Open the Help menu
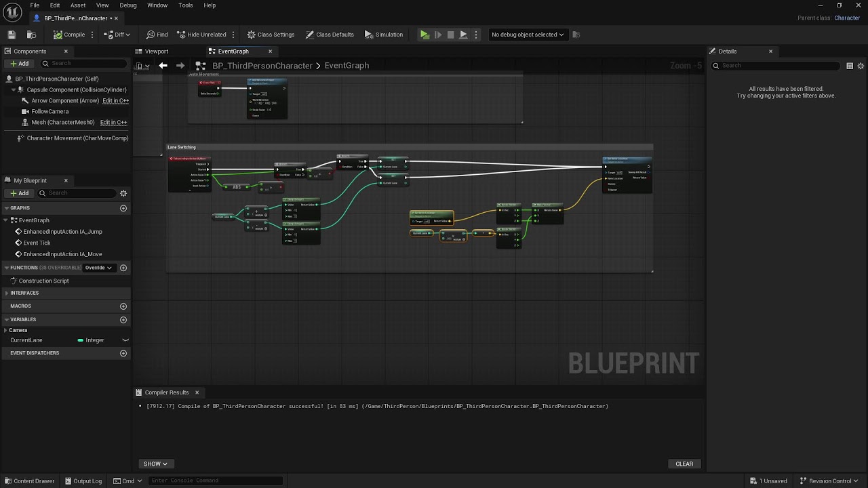Screen dimensions: 868x488 (210, 5)
